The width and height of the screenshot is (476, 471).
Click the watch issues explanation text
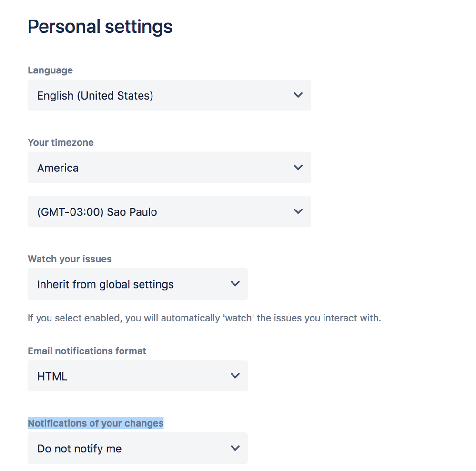(204, 318)
